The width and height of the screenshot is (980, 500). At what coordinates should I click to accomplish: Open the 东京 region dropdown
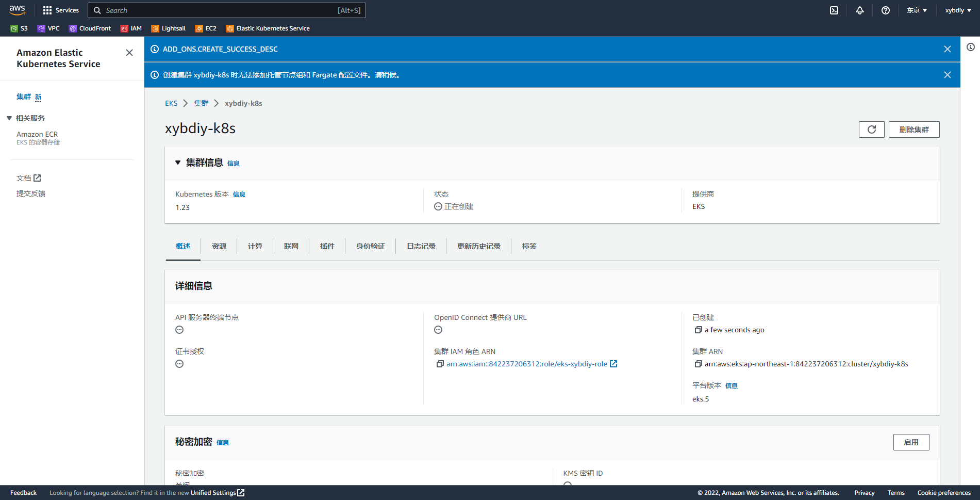[x=917, y=10]
